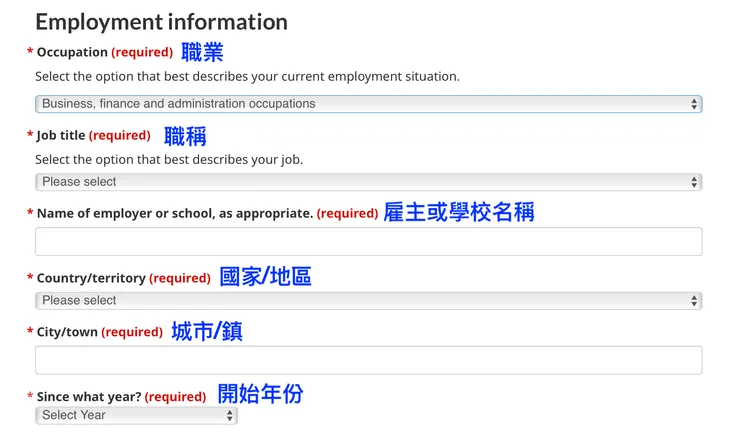This screenshot has width=740, height=442.
Task: Expand the Job title select menu
Action: tap(368, 182)
